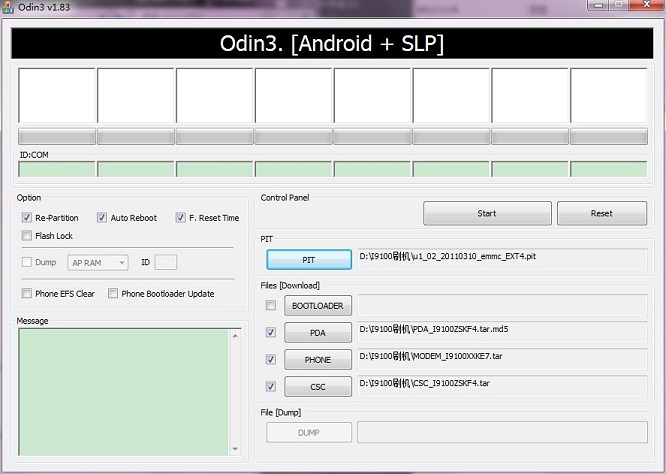
Task: Disable the Auto Reboot option
Action: coord(102,218)
